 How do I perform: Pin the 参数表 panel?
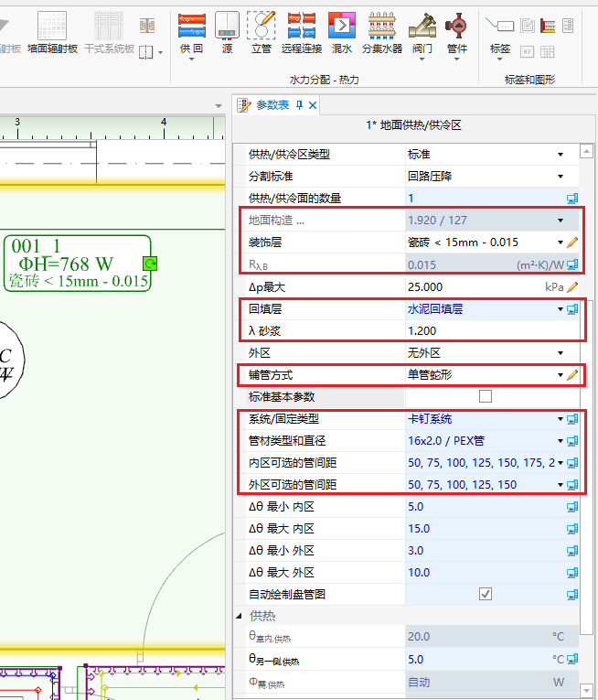pos(299,105)
